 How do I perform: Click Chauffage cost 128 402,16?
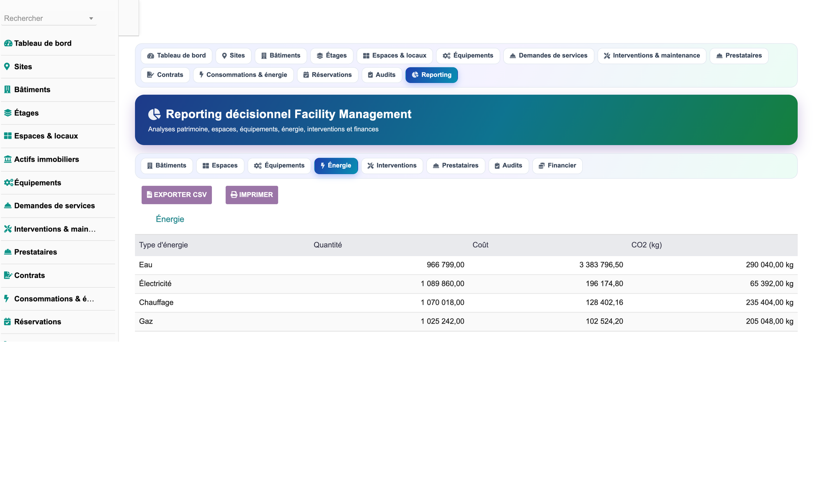tap(604, 303)
